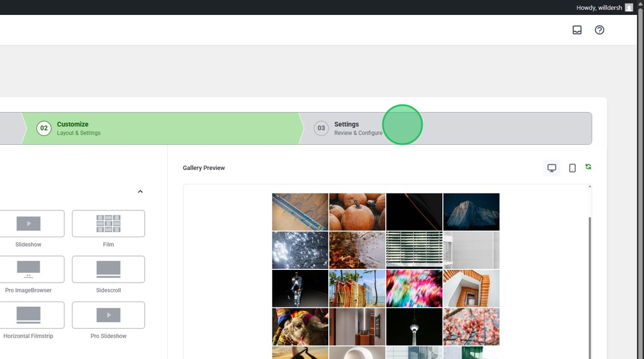
Task: Open the colorful blur thumbnail
Action: coord(415,288)
